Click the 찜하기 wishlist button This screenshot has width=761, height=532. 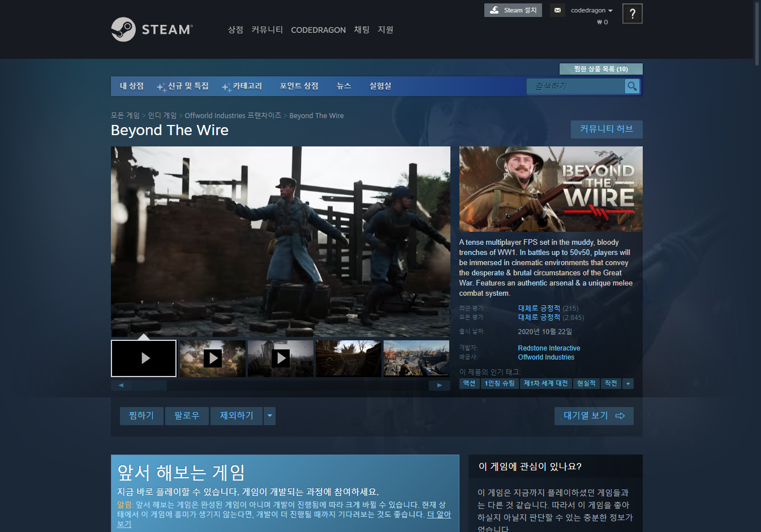[x=141, y=416]
